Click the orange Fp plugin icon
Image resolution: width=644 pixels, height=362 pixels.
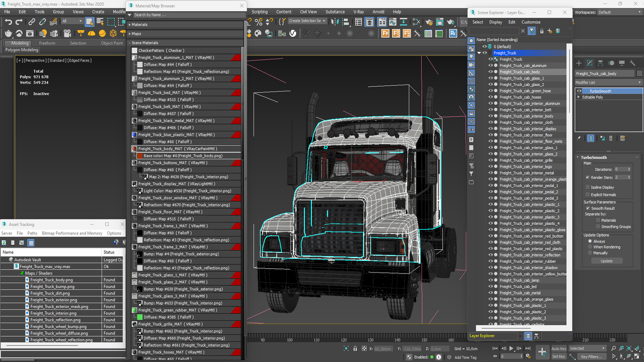[385, 33]
